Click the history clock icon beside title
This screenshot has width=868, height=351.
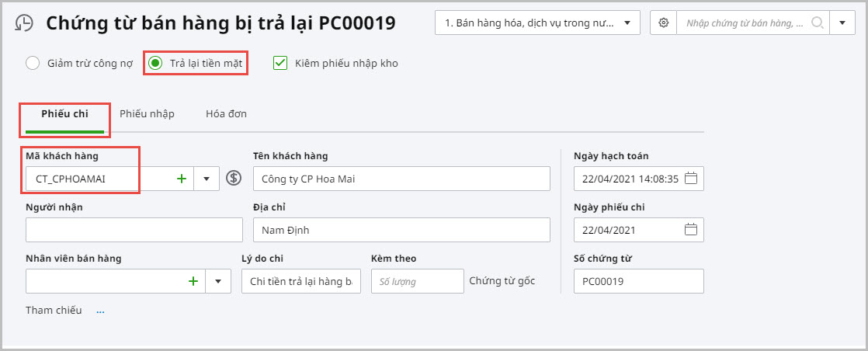click(x=24, y=23)
